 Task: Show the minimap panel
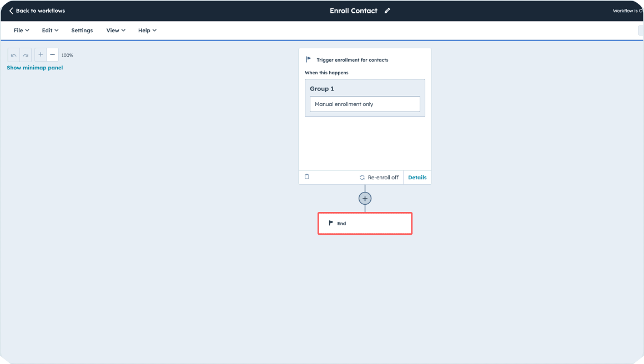point(35,68)
